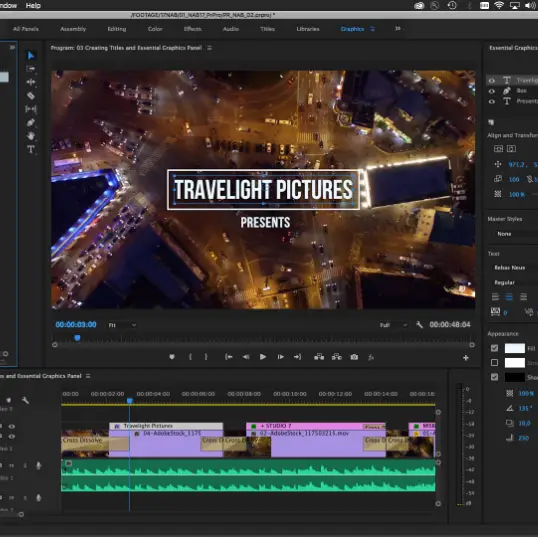This screenshot has height=538, width=538.
Task: Open the Help menu
Action: [x=33, y=5]
